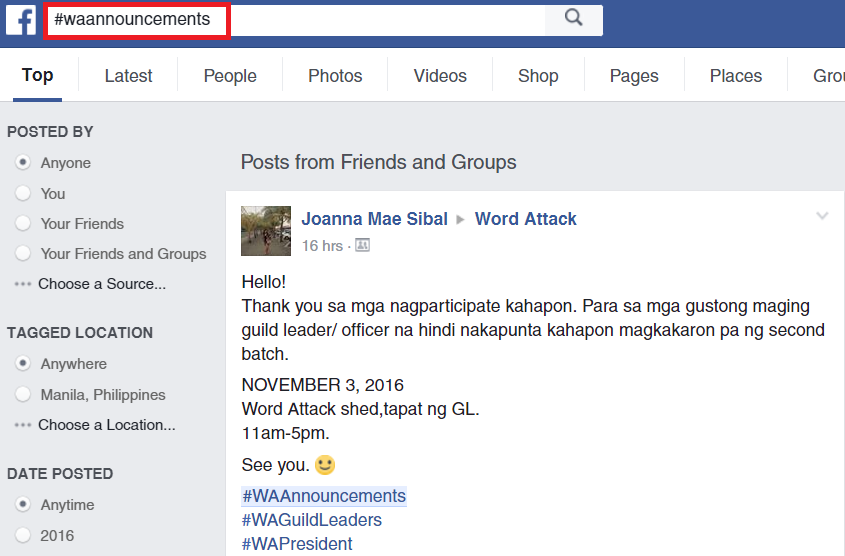
Task: Click the 'TAGGED LOCATION' filter heading
Action: pos(80,333)
